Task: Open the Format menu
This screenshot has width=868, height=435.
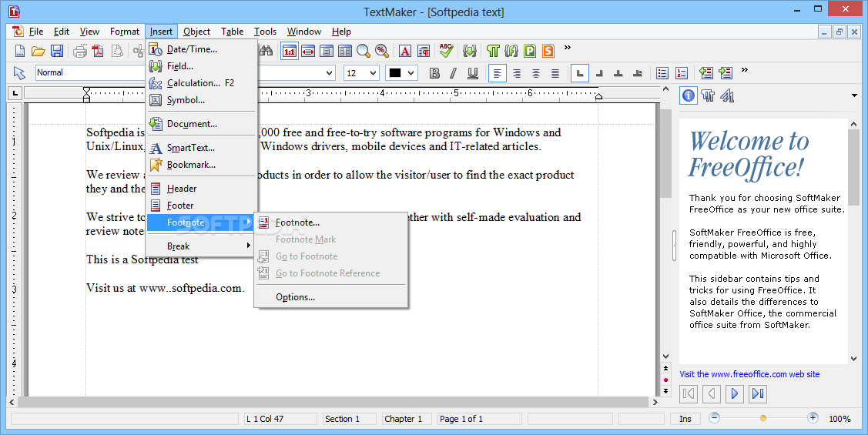Action: [125, 32]
